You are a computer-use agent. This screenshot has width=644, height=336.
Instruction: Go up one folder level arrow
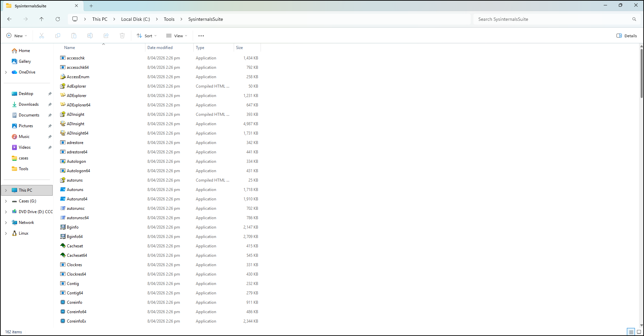point(42,19)
